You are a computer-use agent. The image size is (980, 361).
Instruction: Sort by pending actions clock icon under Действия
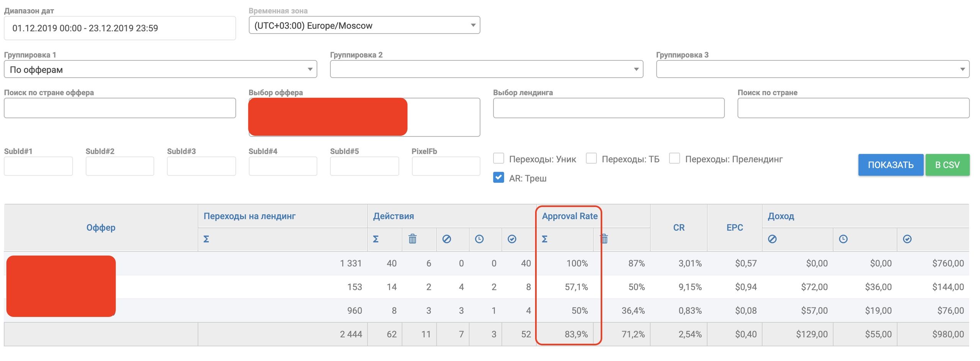point(479,239)
